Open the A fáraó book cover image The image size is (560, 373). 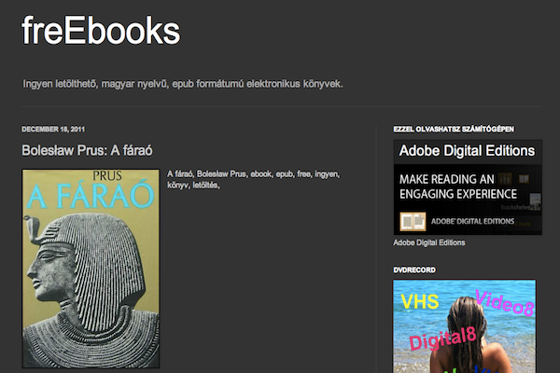pos(91,269)
